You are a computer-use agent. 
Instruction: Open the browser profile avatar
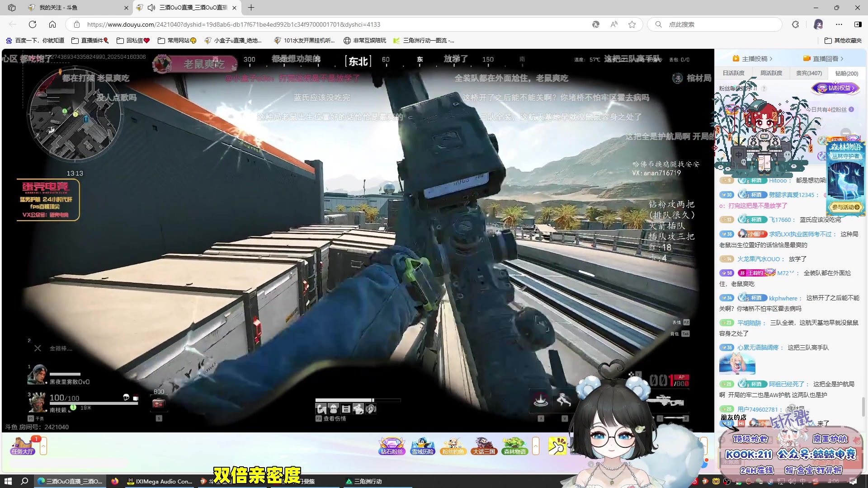click(x=818, y=24)
